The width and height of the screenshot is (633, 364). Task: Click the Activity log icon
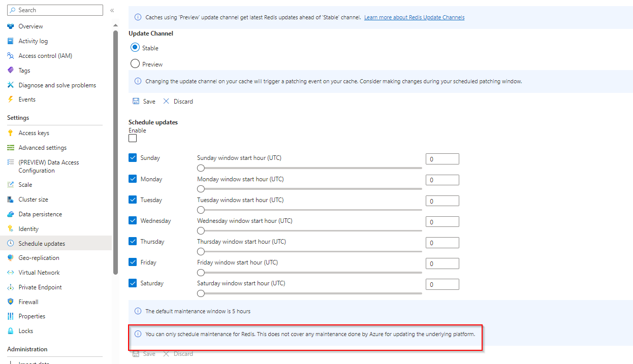click(x=10, y=41)
